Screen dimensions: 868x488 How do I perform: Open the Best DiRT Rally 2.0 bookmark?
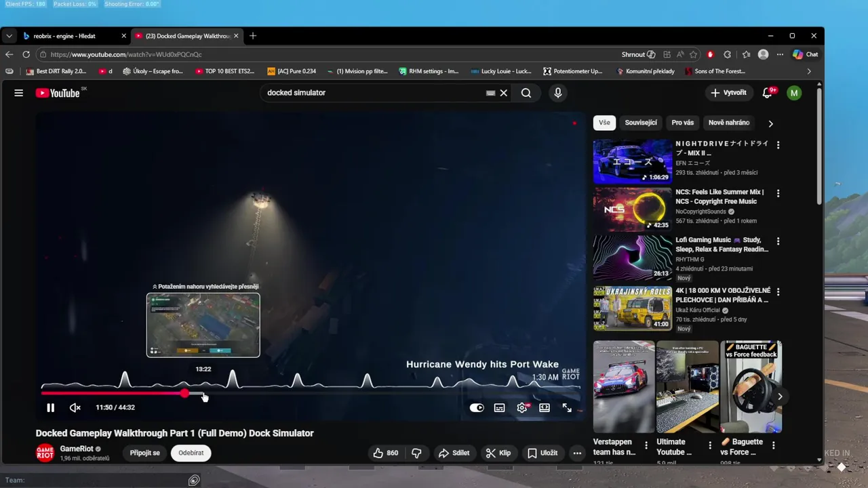[x=56, y=71]
